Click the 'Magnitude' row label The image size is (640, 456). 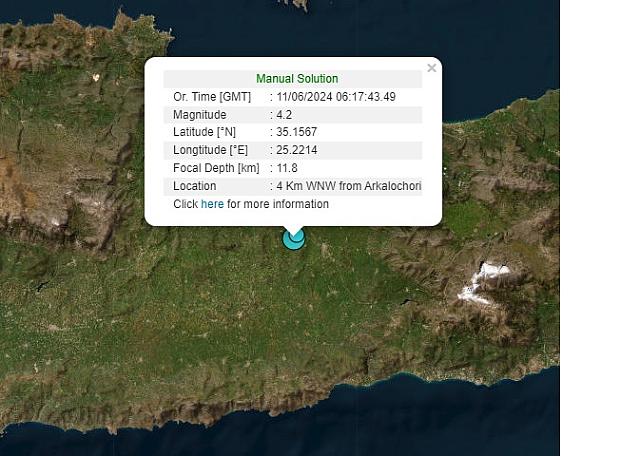pyautogui.click(x=200, y=115)
